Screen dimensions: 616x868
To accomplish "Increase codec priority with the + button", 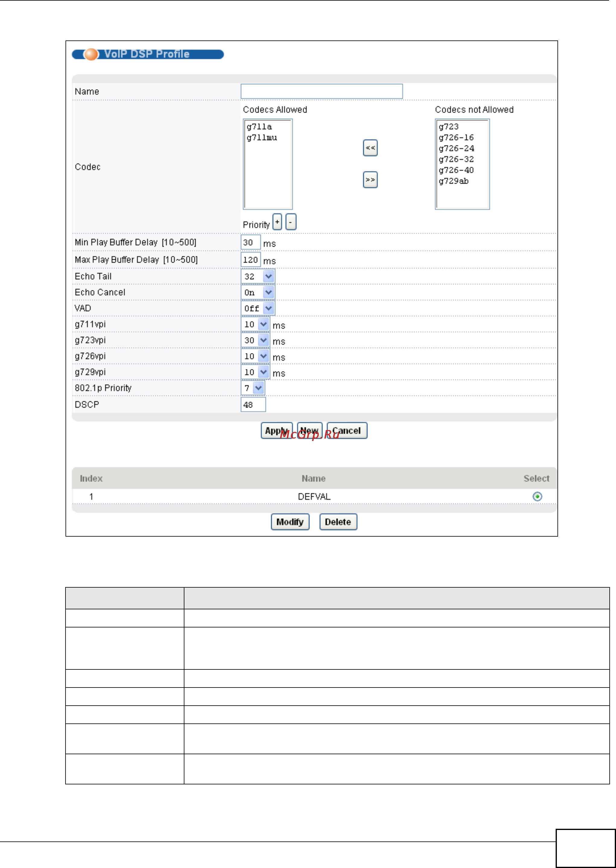I will pos(277,222).
